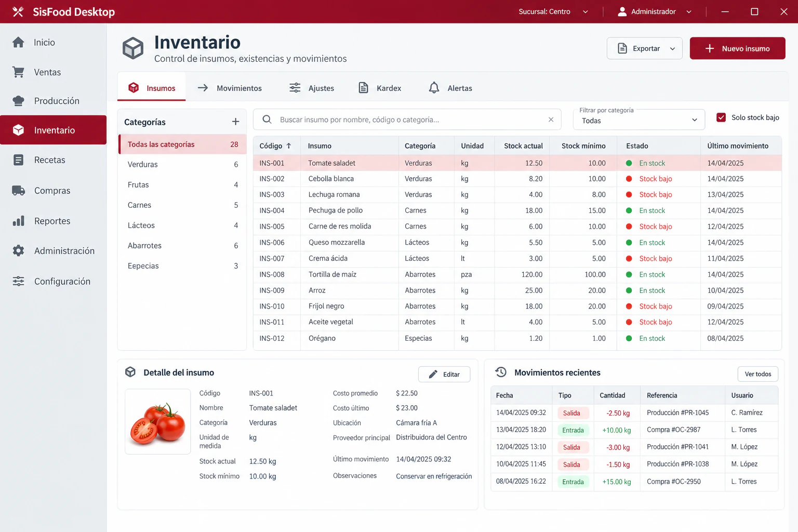
Task: Click the Ver todos button
Action: pos(758,374)
